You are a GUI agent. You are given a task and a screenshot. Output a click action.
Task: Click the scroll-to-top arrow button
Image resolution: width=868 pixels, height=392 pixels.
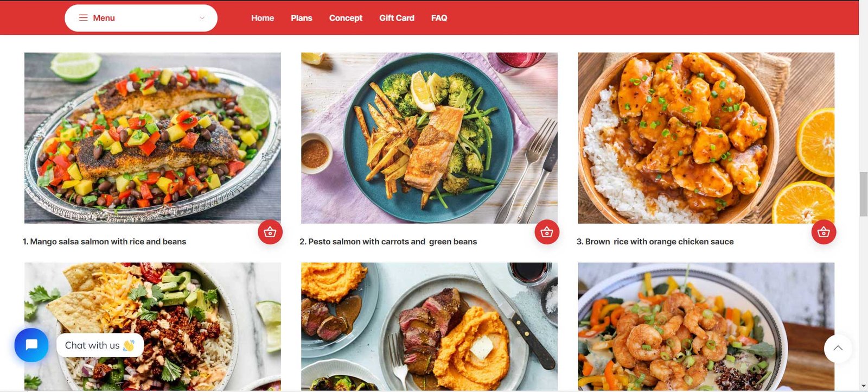point(838,348)
